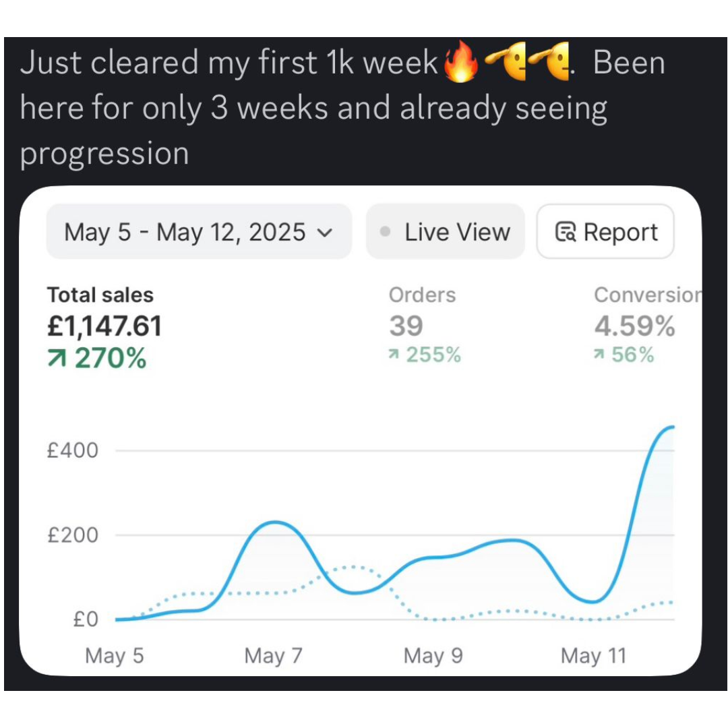Click the green 270% increase arrow
728x728 pixels.
pos(57,359)
